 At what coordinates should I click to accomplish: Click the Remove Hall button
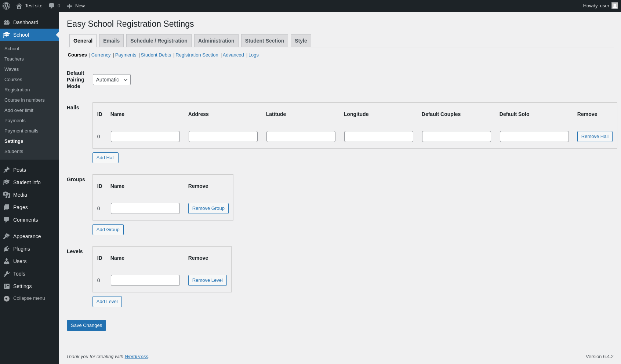[x=595, y=136]
